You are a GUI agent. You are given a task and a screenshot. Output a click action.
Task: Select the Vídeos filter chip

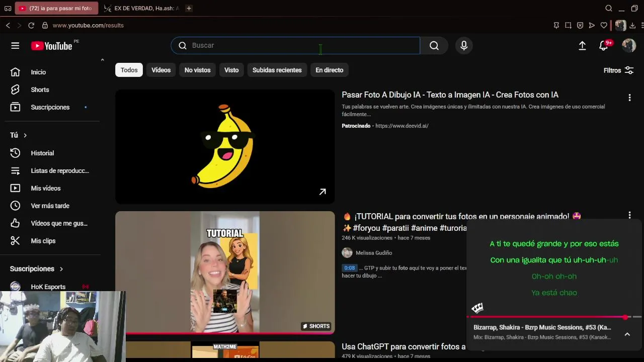[x=161, y=70]
